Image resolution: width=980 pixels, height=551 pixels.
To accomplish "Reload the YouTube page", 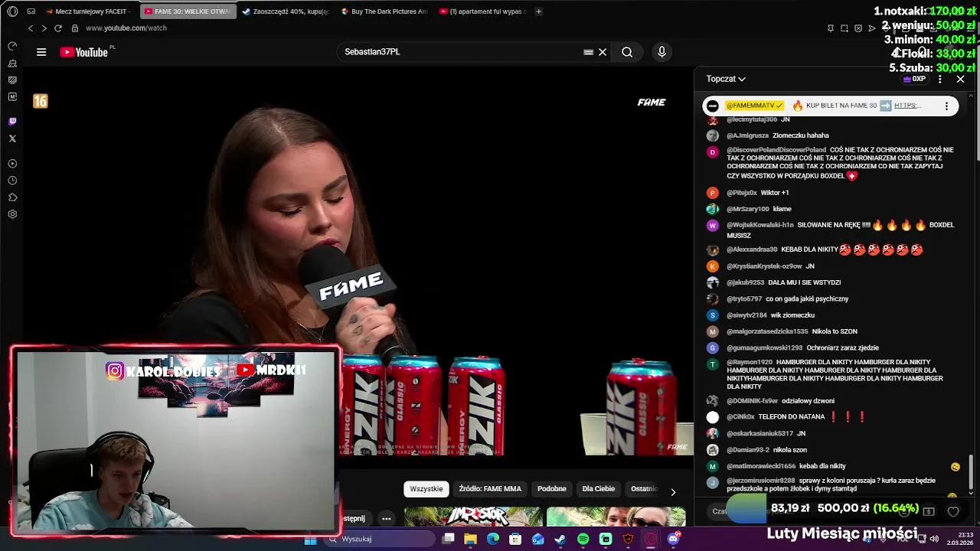I will coord(57,28).
